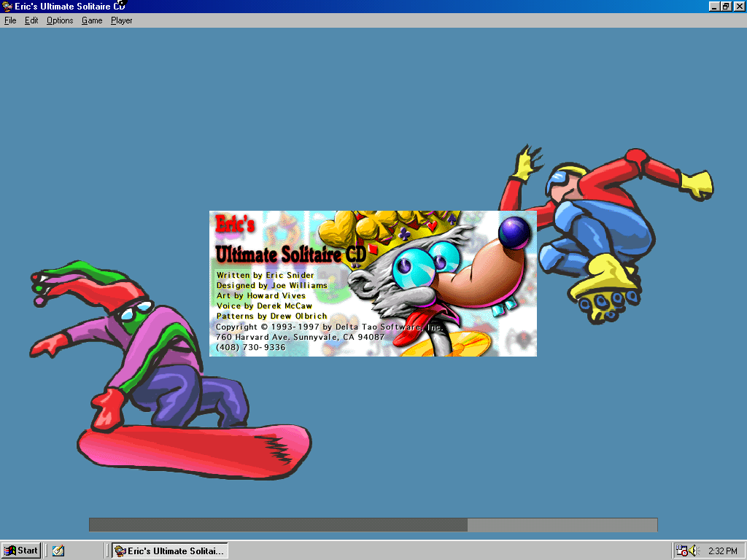Click the volume speaker tray icon
The image size is (747, 560).
pyautogui.click(x=693, y=551)
